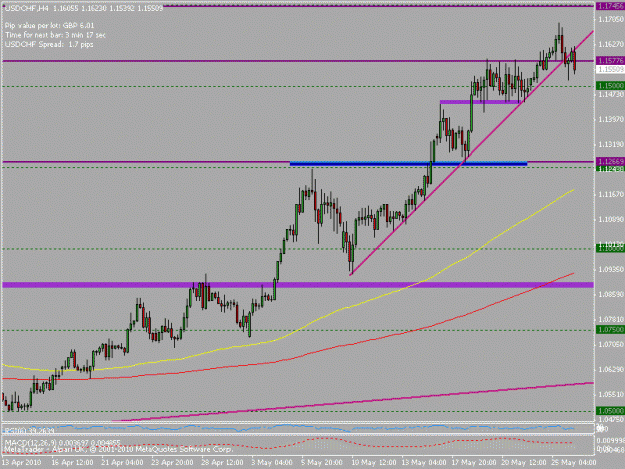Click the 1.06290 price axis value
625x469 pixels.
point(611,369)
